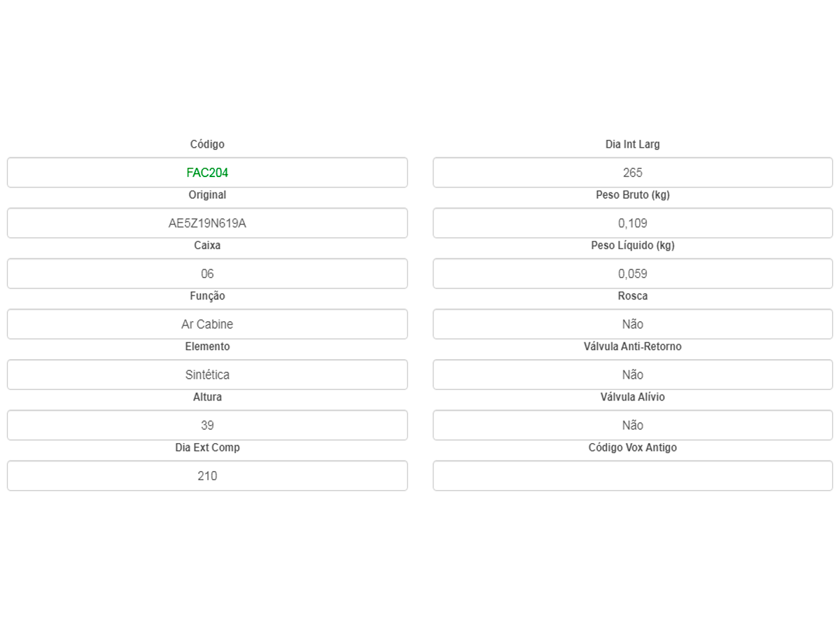Select the Original field with AE5Z19N619A

[x=207, y=223]
